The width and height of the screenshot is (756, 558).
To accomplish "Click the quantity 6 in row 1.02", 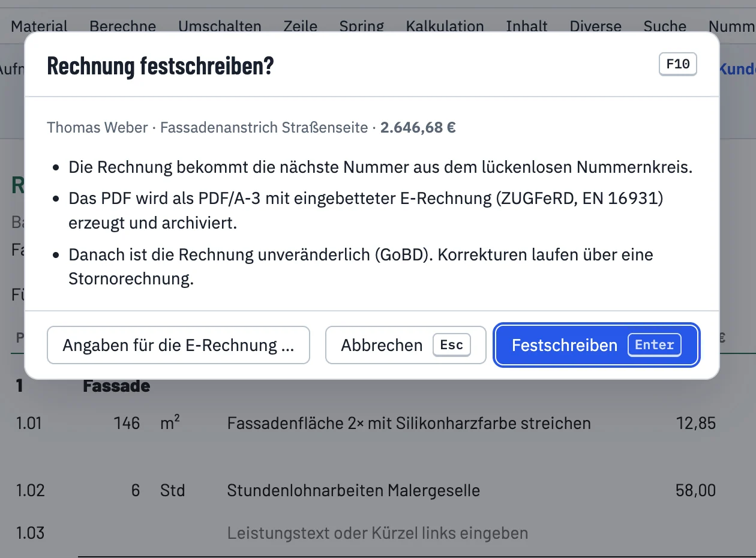I will pyautogui.click(x=136, y=490).
